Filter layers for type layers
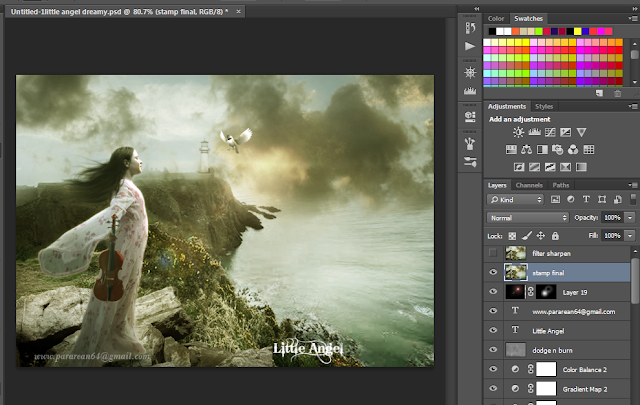This screenshot has width=640, height=405. [x=586, y=199]
